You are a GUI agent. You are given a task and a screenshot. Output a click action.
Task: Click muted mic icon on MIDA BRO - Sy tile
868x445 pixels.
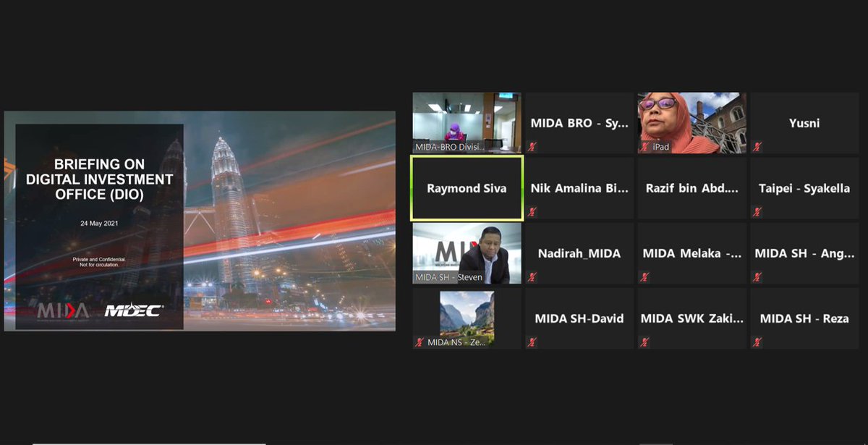tap(532, 146)
